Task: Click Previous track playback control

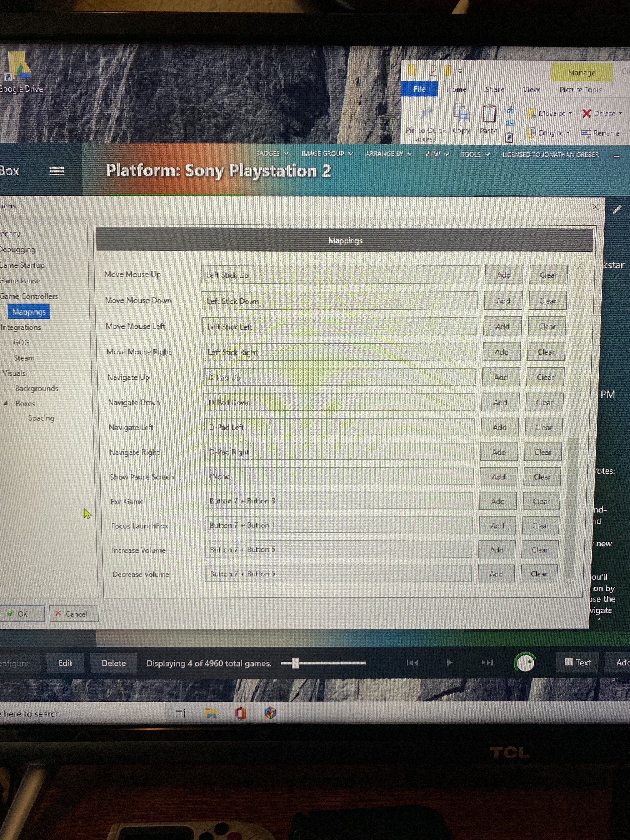Action: 412,663
